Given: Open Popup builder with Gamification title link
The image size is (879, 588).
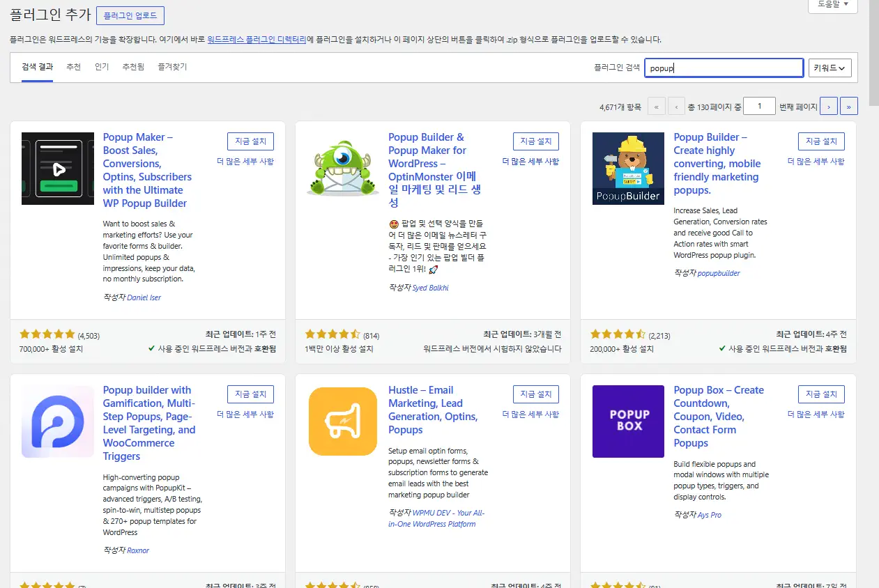Looking at the screenshot, I should pos(149,423).
